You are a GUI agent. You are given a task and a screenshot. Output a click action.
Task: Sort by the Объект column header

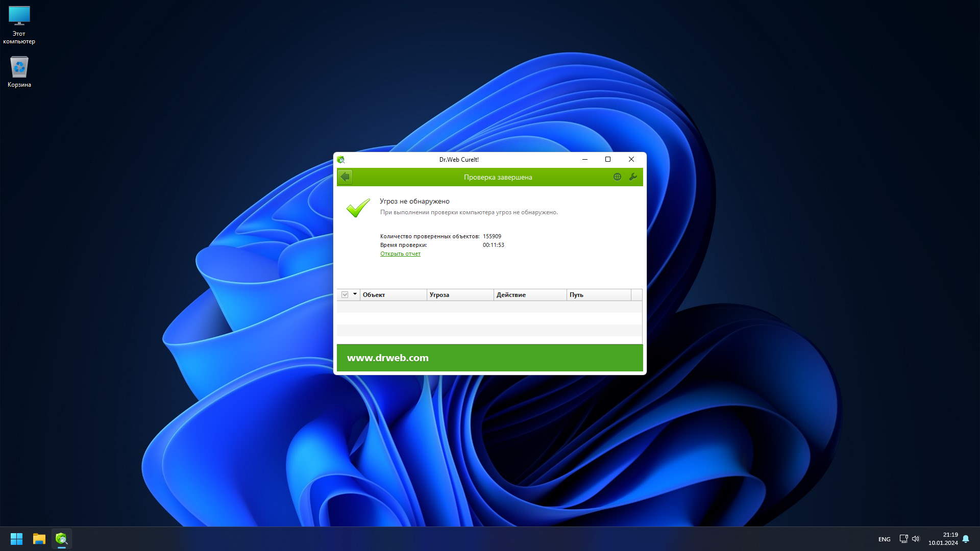click(393, 295)
